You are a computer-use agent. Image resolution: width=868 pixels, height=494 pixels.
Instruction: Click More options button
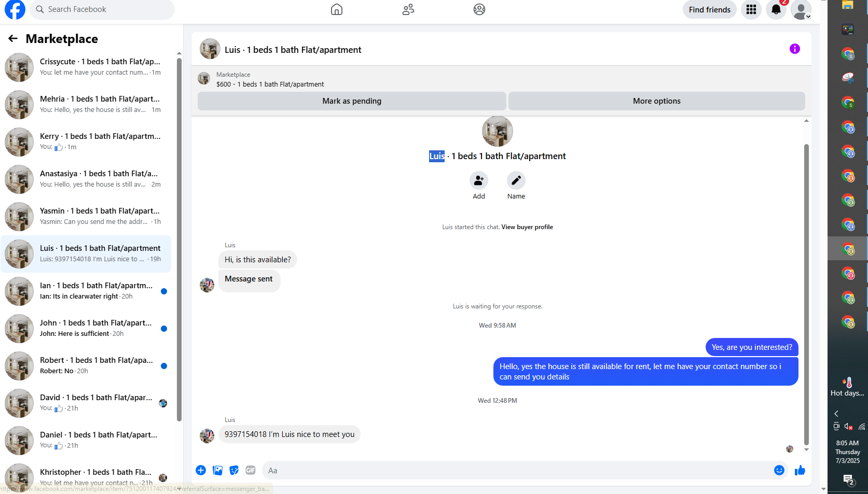point(657,101)
